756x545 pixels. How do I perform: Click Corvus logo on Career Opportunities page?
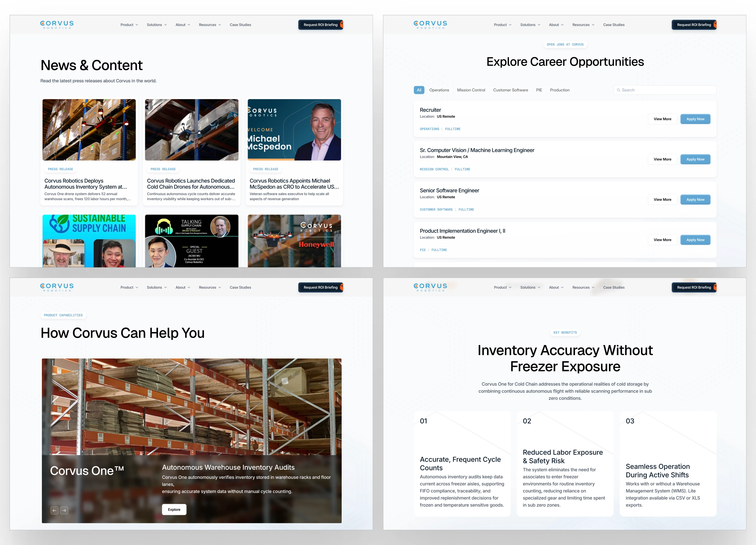coord(430,25)
